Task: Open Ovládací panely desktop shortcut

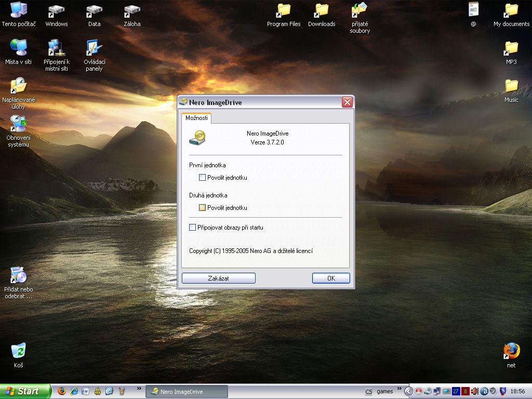Action: (x=94, y=49)
